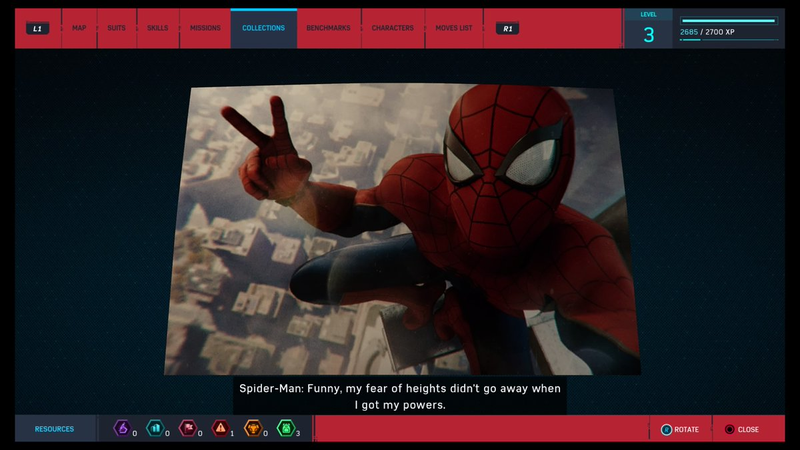Click the purple Challenge token icon
This screenshot has width=800, height=450.
[122, 428]
